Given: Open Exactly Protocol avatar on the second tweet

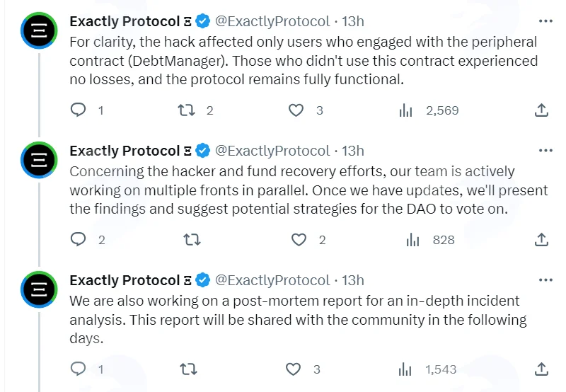Looking at the screenshot, I should pyautogui.click(x=39, y=160).
